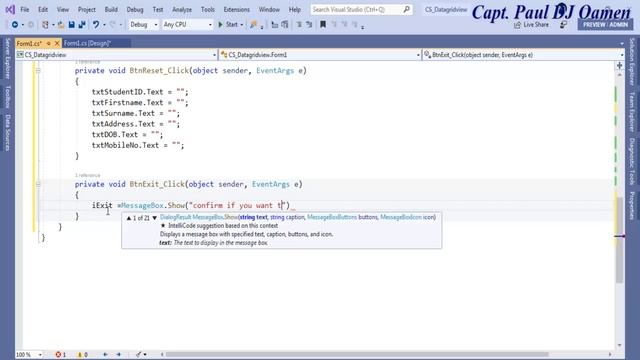Open the Tools menu
The image size is (640, 360).
point(207,9)
